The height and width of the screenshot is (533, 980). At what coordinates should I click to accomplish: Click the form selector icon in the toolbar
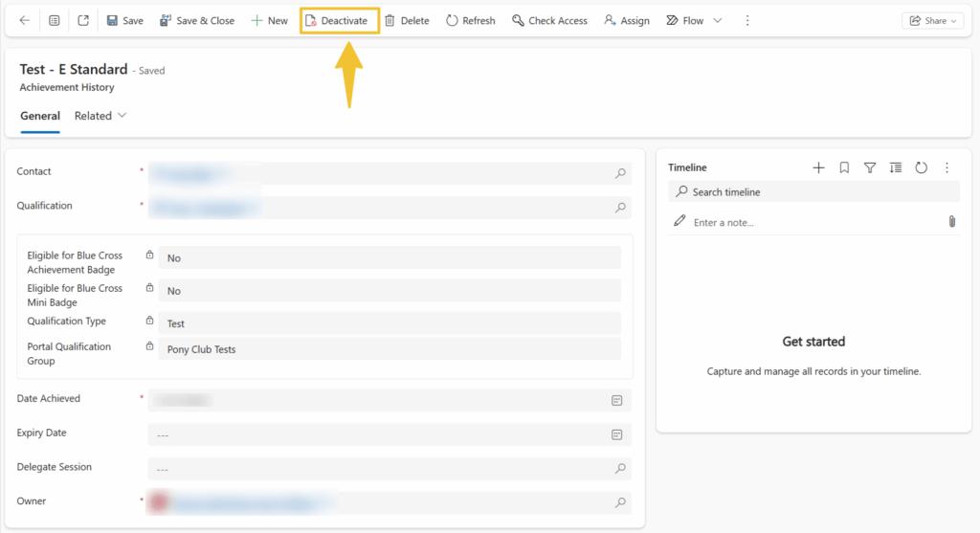54,20
